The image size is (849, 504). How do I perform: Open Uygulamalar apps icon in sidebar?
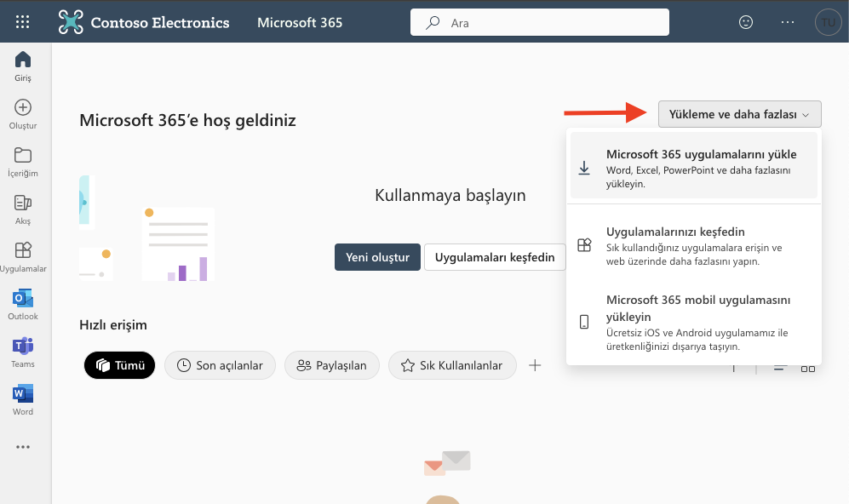[x=23, y=256]
